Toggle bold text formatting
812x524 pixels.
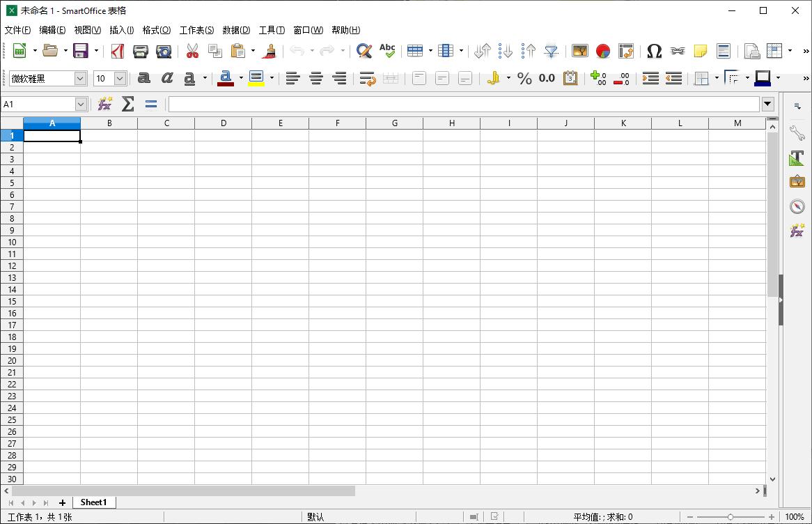coord(144,78)
